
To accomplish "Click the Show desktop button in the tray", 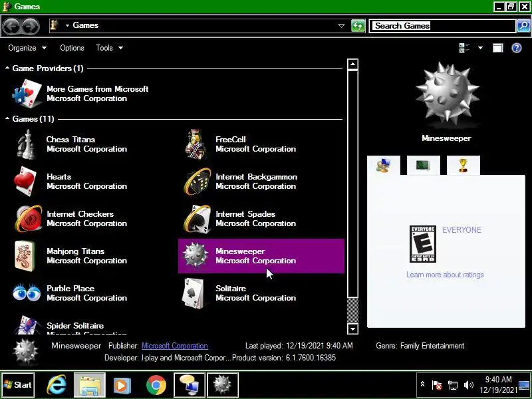I will coord(525,385).
